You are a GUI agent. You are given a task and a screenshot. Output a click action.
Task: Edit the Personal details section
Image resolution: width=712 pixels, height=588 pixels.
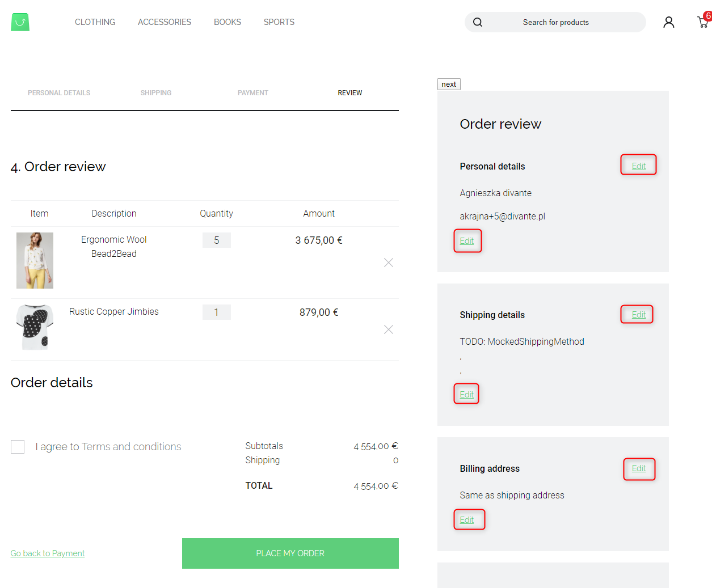[638, 165]
